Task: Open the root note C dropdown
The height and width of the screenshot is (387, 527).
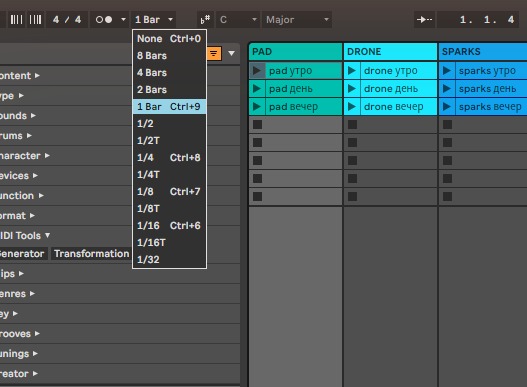Action: coord(238,20)
